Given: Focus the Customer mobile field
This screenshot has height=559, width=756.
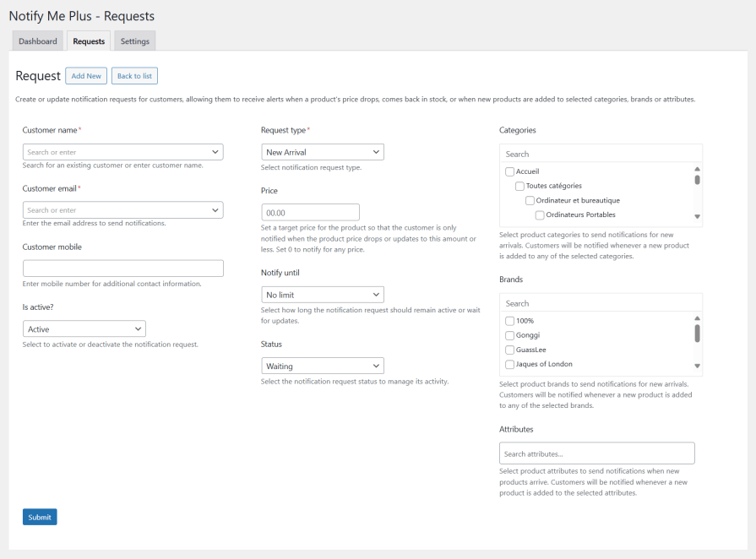Looking at the screenshot, I should pyautogui.click(x=122, y=269).
